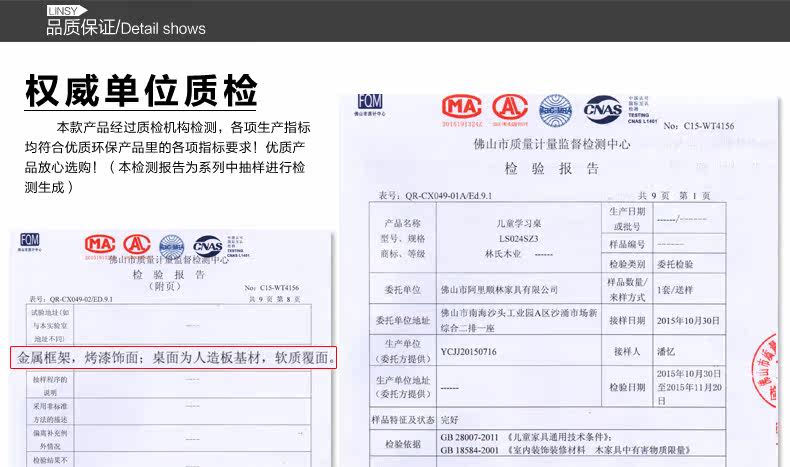790x467 pixels.
Task: Click the '样品特征及状态' label cell
Action: click(x=403, y=420)
